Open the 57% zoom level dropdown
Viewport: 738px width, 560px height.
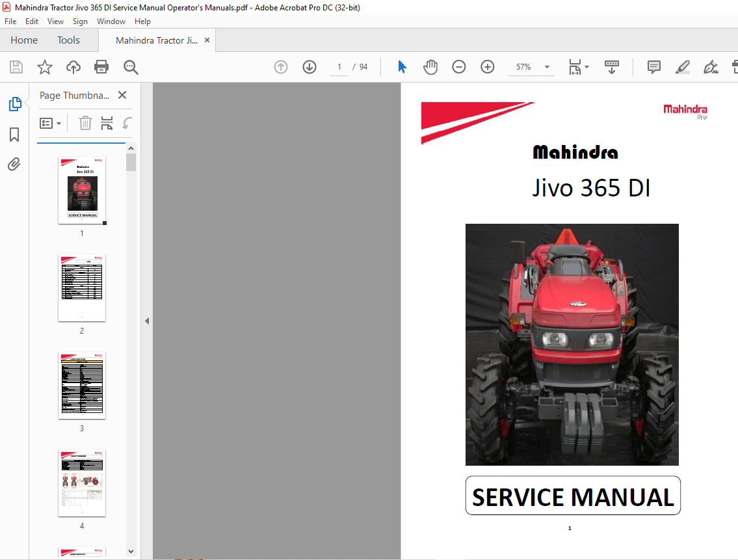(x=547, y=67)
